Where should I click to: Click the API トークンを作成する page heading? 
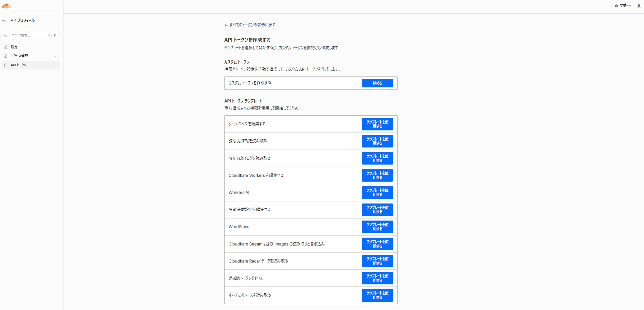tap(247, 40)
